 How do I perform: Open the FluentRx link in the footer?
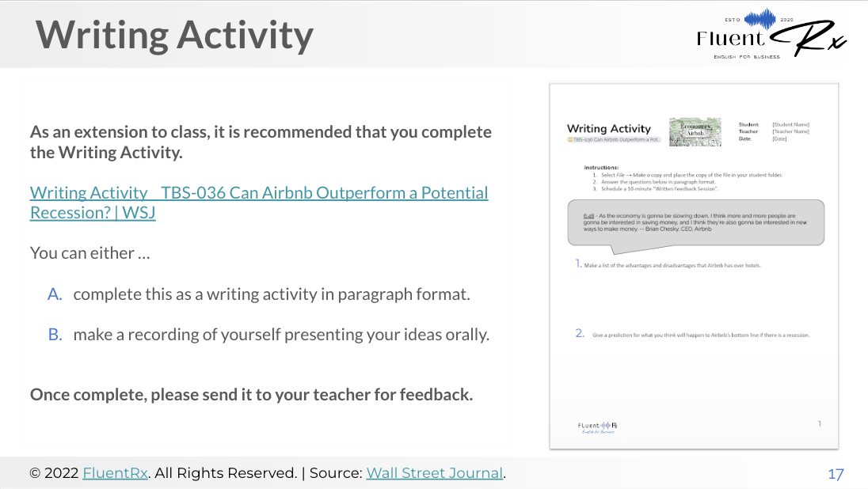(115, 473)
